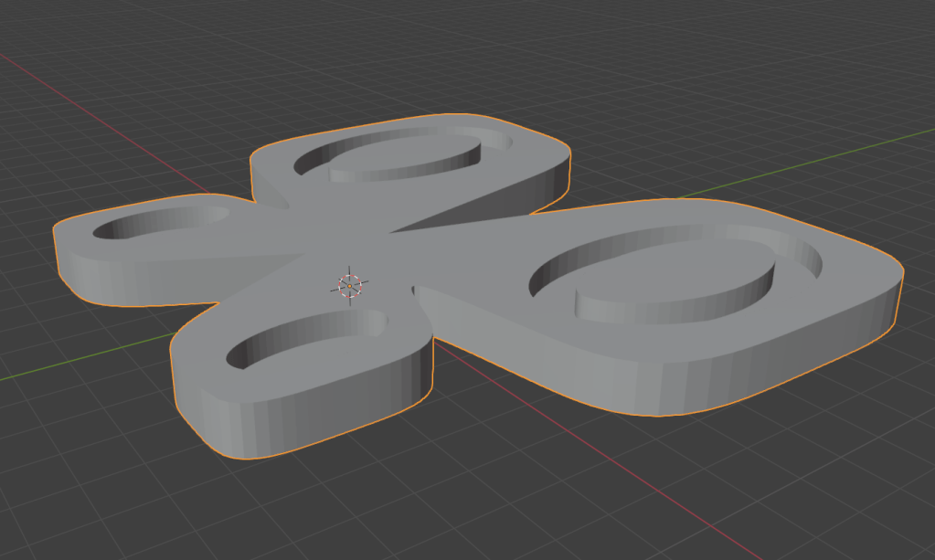The image size is (935, 560).
Task: Select the orange object origin dot
Action: click(349, 287)
